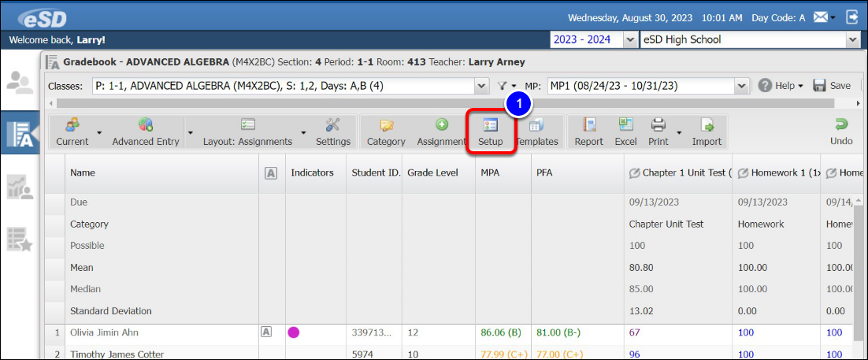The width and height of the screenshot is (868, 360).
Task: Add a new Assignment
Action: point(441,132)
